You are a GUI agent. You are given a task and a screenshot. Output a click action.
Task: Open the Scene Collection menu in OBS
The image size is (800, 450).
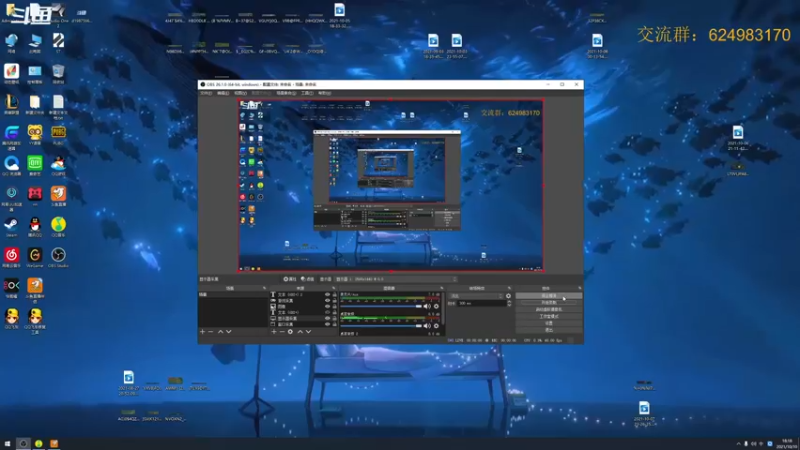pyautogui.click(x=286, y=93)
